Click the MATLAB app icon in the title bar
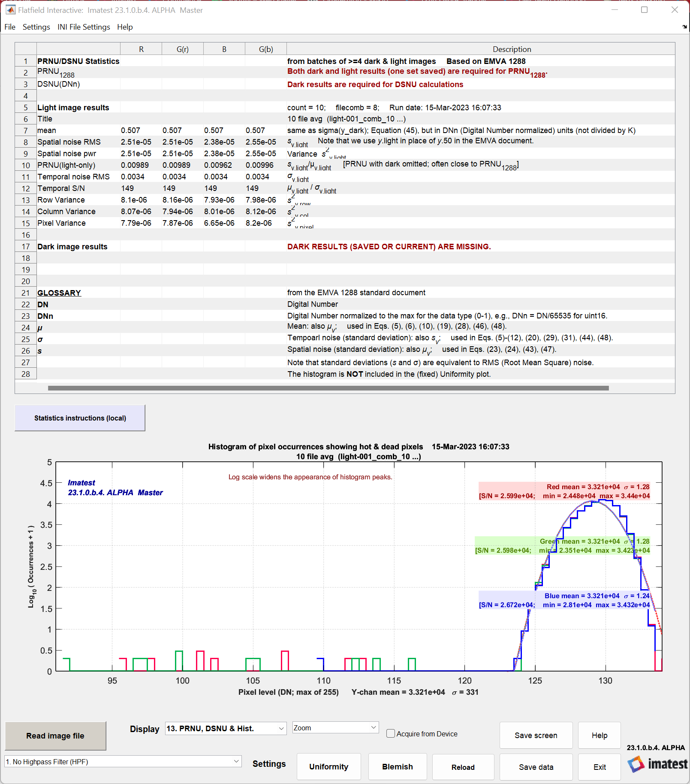Screen dimensions: 690x784 pyautogui.click(x=10, y=10)
